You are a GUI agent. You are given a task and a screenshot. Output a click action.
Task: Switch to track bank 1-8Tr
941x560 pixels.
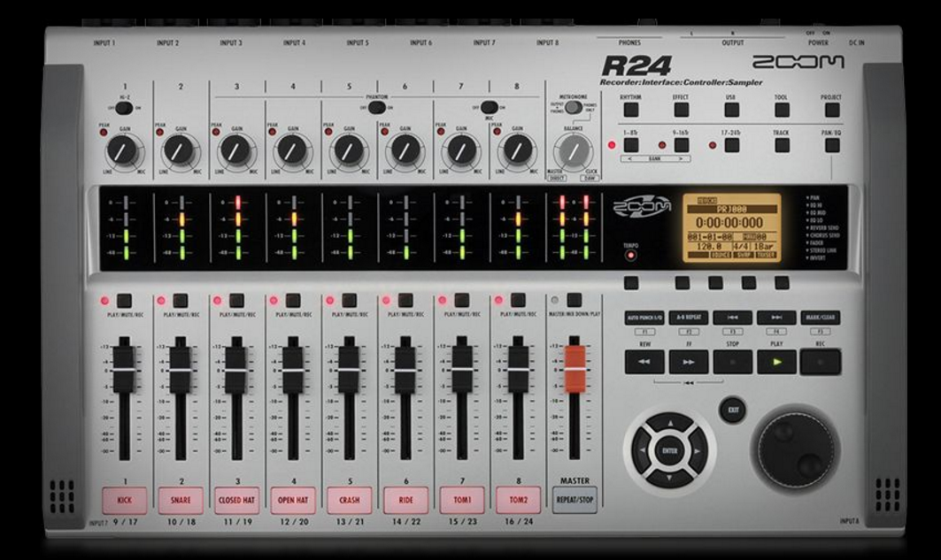631,145
